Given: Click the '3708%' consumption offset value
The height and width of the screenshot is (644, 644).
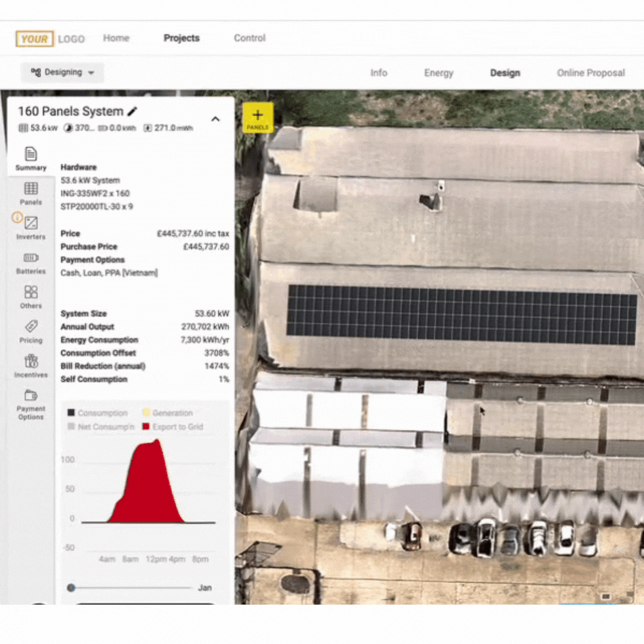Looking at the screenshot, I should [217, 353].
